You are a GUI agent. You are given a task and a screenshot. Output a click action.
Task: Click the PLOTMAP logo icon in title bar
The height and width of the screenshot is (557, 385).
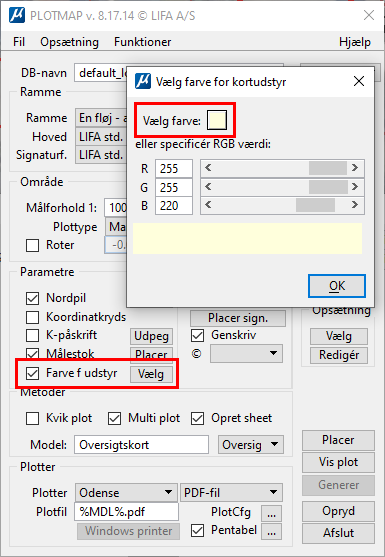tap(17, 16)
